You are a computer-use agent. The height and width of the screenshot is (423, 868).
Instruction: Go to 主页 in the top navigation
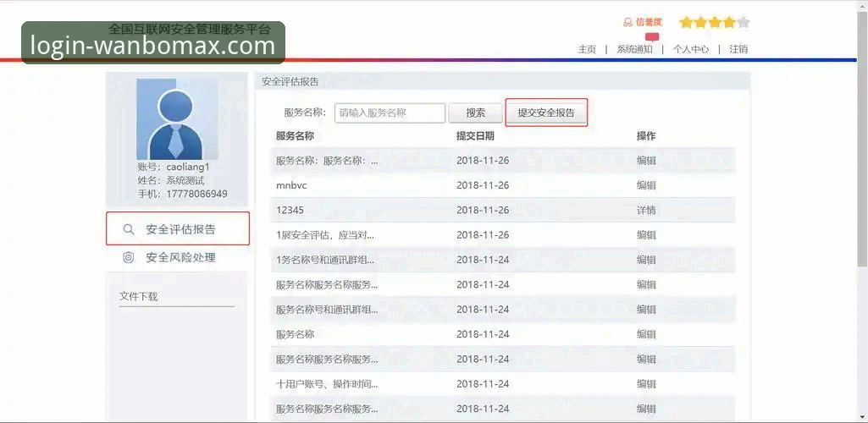pyautogui.click(x=587, y=49)
